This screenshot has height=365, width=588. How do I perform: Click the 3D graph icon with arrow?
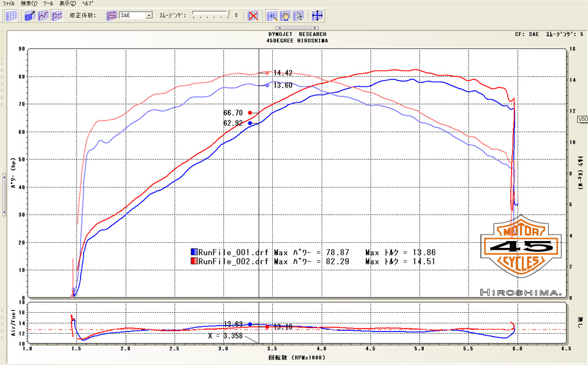pyautogui.click(x=31, y=16)
